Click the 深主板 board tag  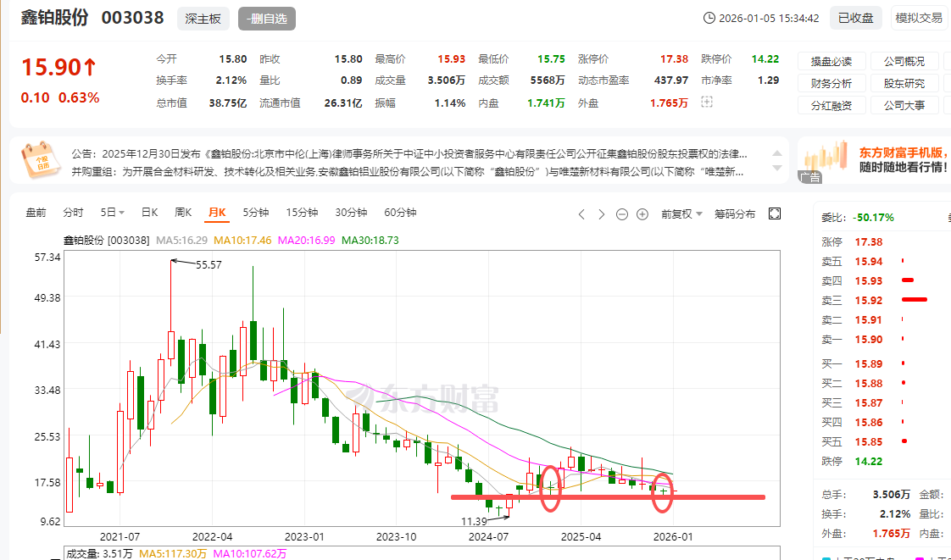[203, 19]
